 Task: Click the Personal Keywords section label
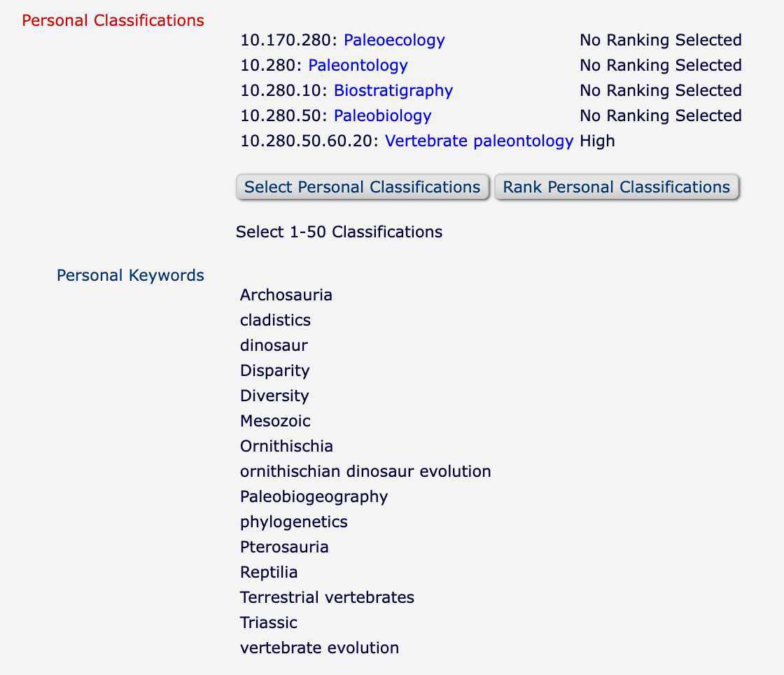(x=130, y=275)
